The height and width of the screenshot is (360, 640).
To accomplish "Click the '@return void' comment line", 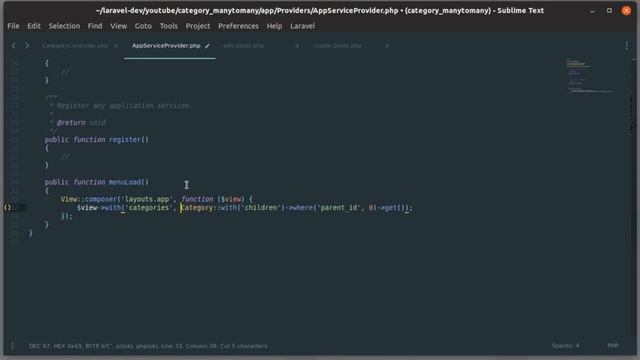I will [x=81, y=122].
